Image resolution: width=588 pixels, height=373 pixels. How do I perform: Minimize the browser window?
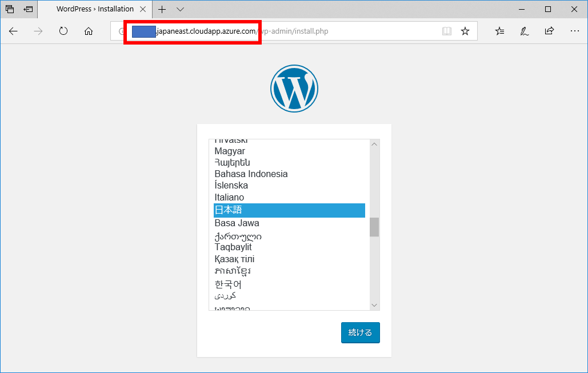pos(522,9)
